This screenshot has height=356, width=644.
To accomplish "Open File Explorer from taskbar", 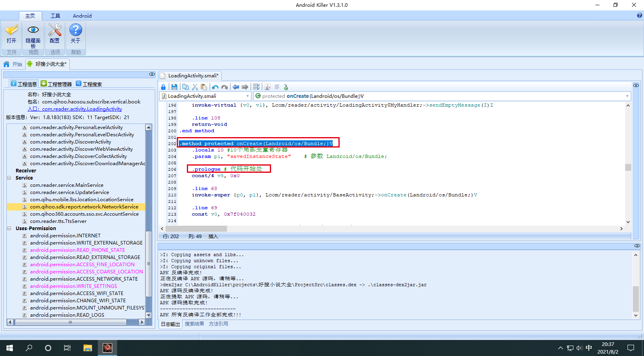I will point(88,348).
